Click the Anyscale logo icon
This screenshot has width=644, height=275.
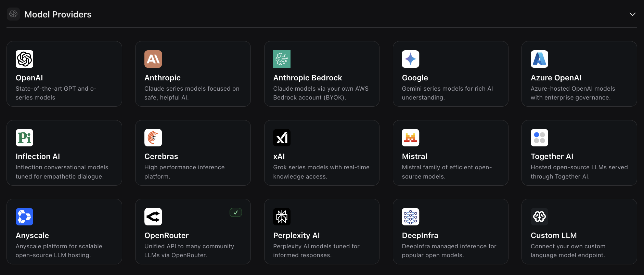coord(24,217)
